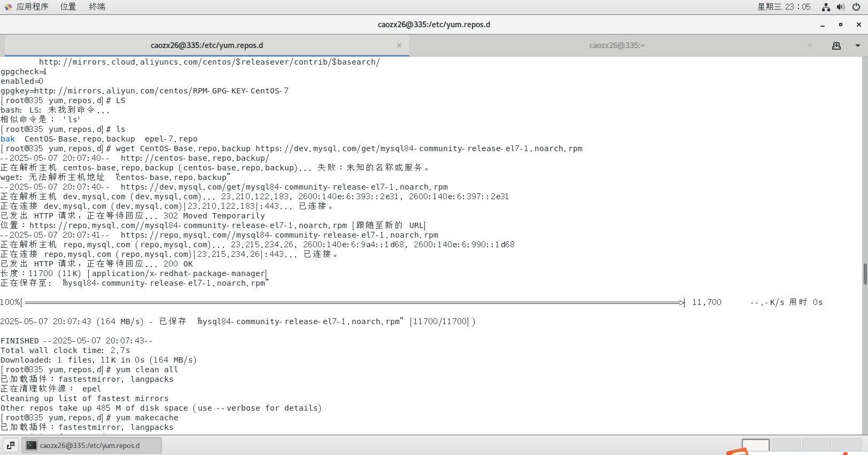Screen dimensions: 868x455
Task: Close the caozx26@335:~ terminal tab
Action: [x=810, y=45]
